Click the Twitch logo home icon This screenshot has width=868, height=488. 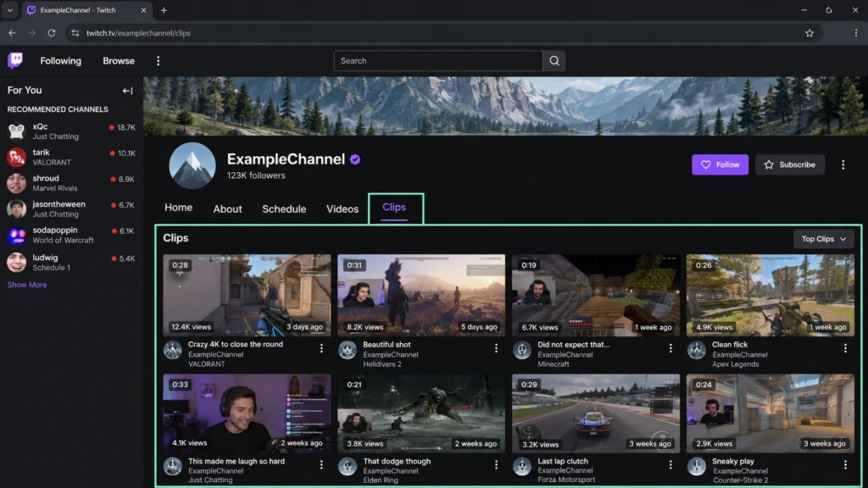(15, 60)
